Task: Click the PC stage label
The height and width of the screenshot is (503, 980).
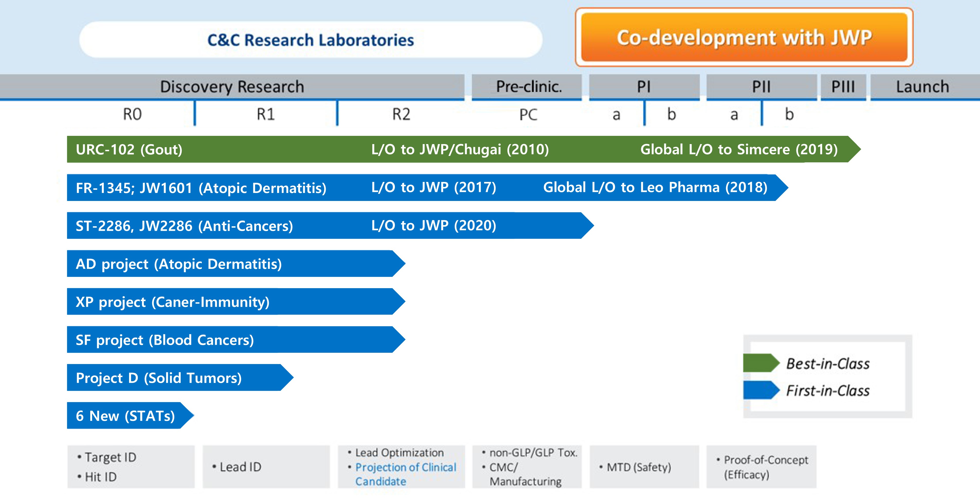Action: 528,114
